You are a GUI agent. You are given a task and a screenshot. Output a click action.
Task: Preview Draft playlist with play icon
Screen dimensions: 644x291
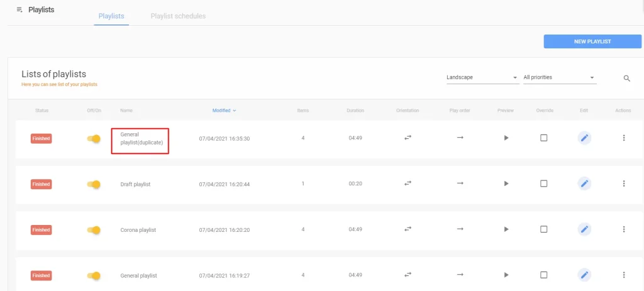[506, 184]
